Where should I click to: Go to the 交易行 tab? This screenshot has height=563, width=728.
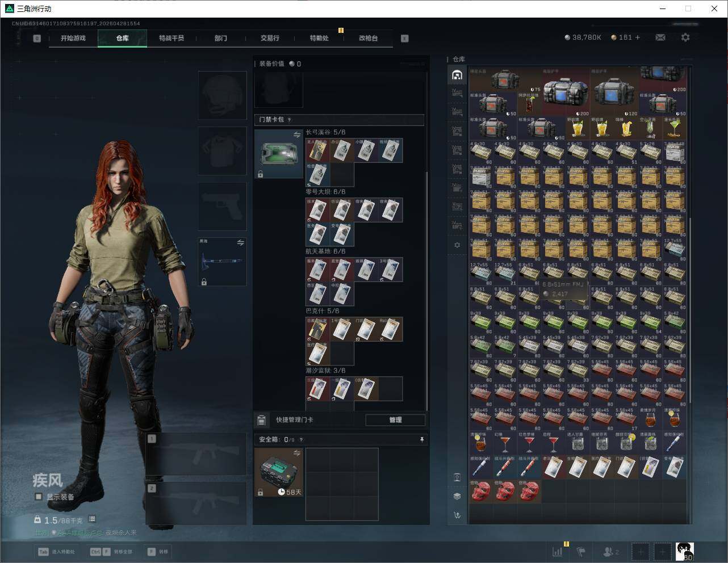270,38
